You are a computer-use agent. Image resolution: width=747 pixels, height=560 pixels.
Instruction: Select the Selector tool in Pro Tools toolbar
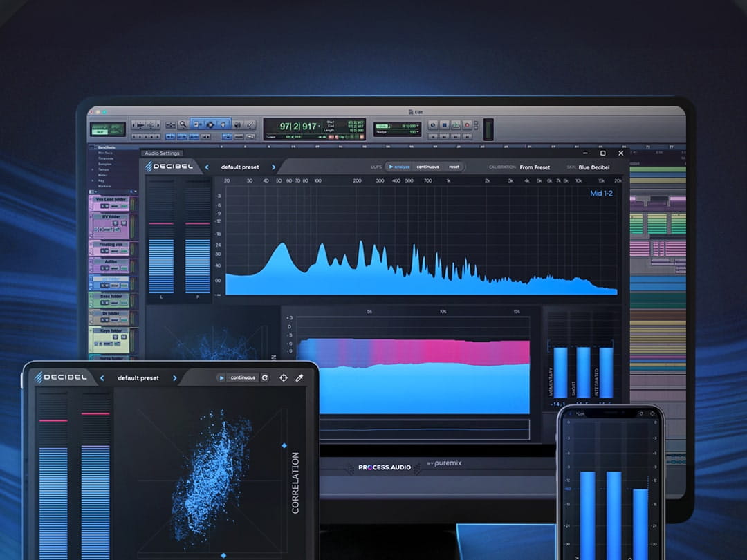click(210, 124)
